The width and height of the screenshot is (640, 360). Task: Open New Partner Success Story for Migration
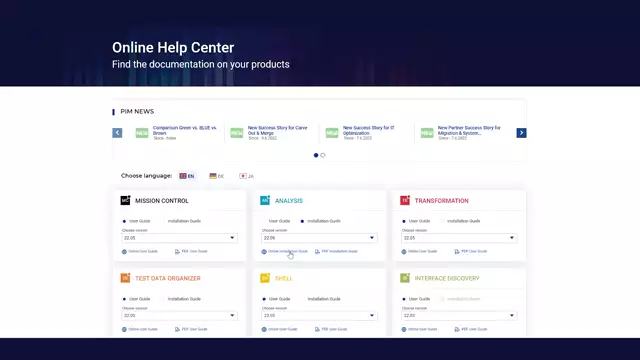[x=469, y=130]
